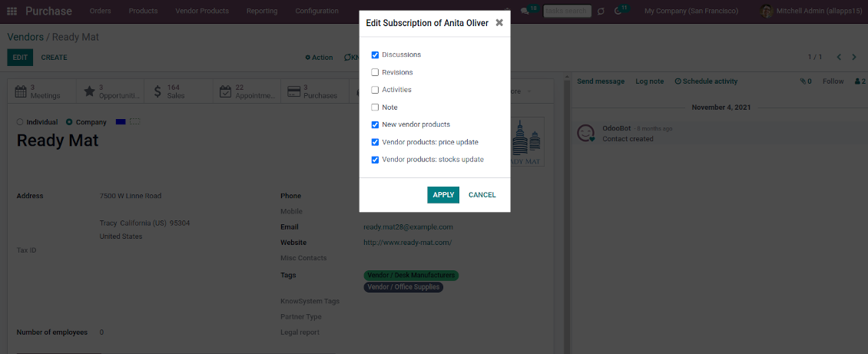Viewport: 868px width, 354px height.
Task: Close the Edit Subscription dialog
Action: (499, 23)
